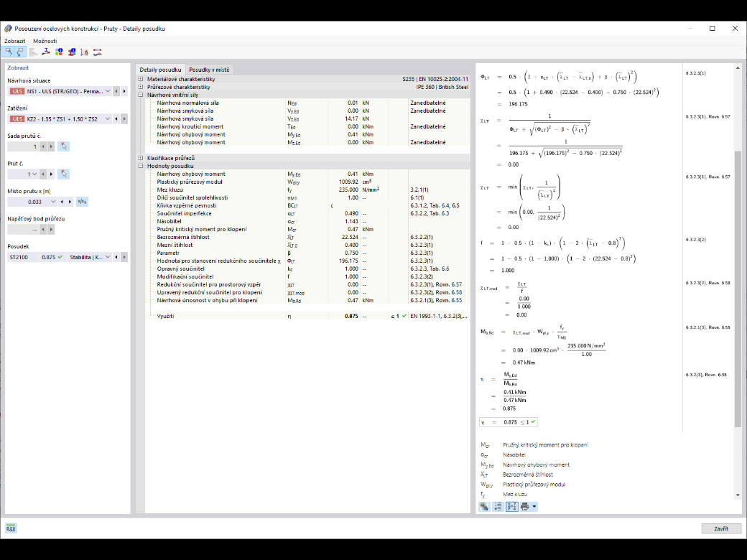The height and width of the screenshot is (560, 747).
Task: Click the first icon in the formula panel footer
Action: [485, 507]
